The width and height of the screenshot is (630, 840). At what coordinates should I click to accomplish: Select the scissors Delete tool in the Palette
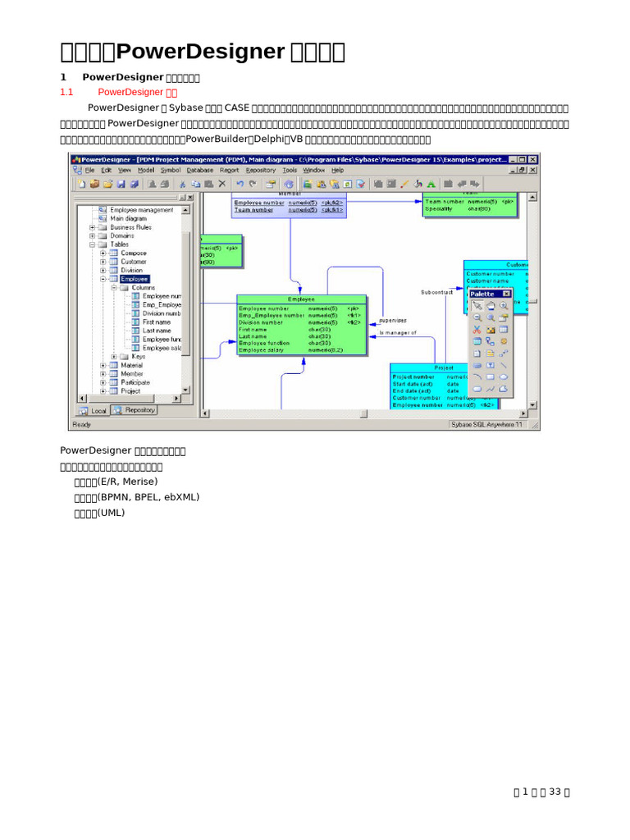[x=477, y=330]
